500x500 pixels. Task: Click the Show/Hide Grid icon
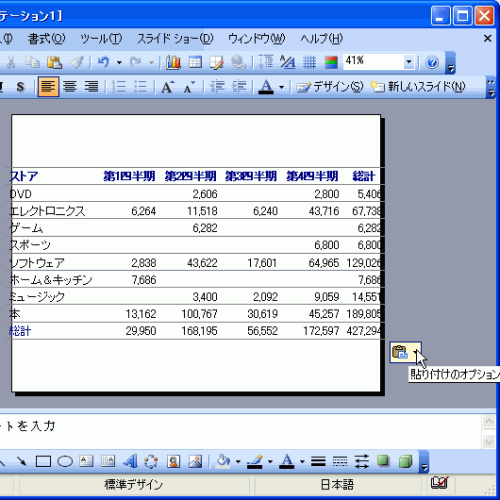click(309, 62)
